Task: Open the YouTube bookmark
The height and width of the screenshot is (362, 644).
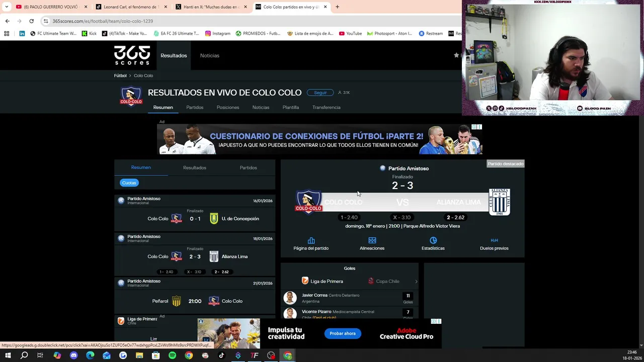Action: (x=350, y=34)
